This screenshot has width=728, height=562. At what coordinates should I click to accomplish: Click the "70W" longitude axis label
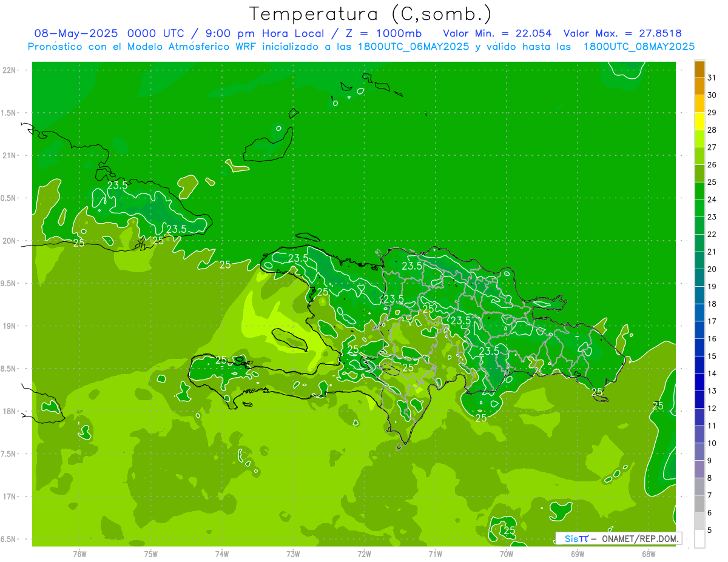coord(507,554)
